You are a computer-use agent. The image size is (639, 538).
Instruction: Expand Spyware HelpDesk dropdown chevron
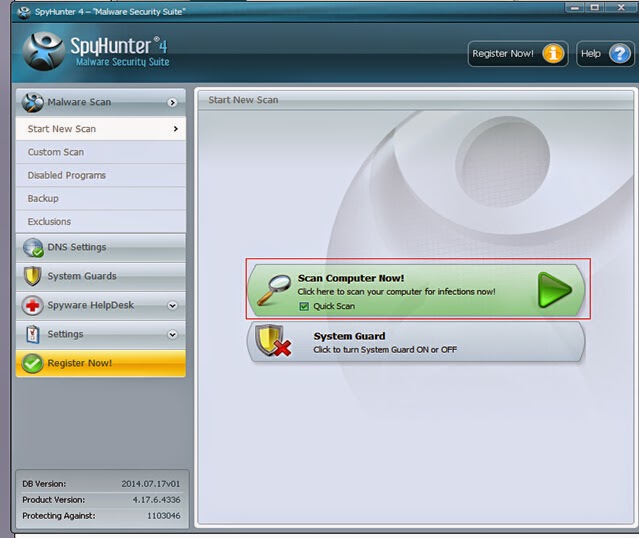coord(172,305)
